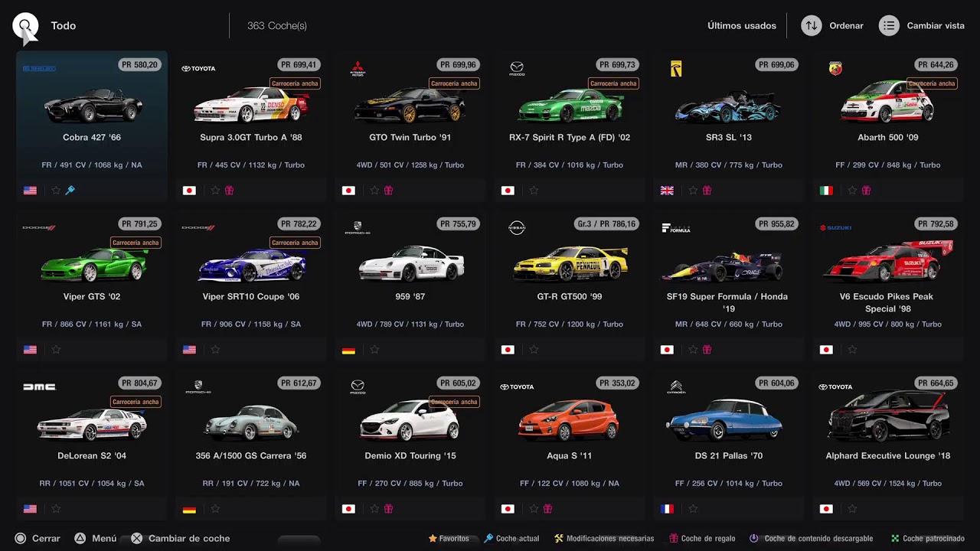Click the Ordenar sort arrows icon

[811, 26]
